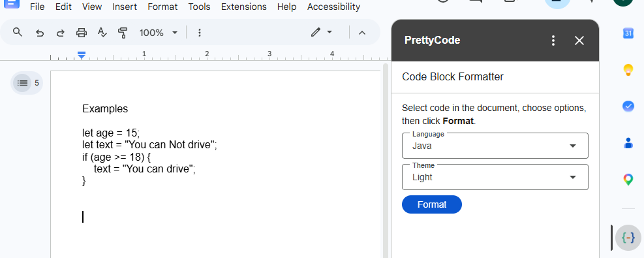This screenshot has height=258, width=644.
Task: Open the Edit menu
Action: click(63, 7)
